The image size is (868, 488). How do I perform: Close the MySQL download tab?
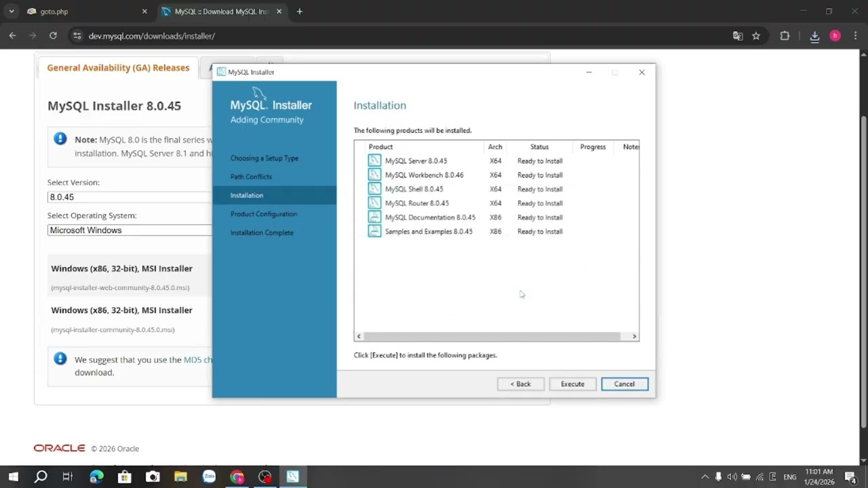coord(279,12)
